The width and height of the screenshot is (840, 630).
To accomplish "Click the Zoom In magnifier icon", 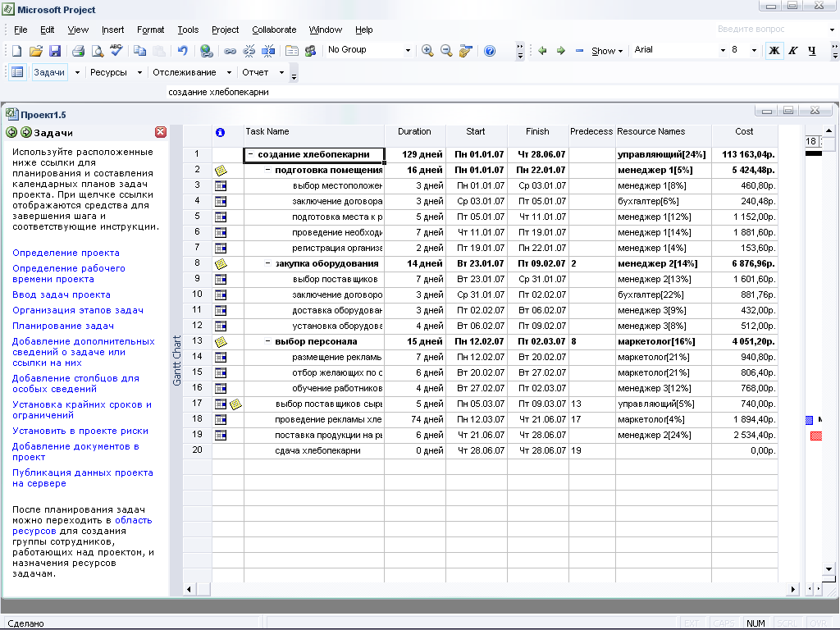I will [427, 51].
